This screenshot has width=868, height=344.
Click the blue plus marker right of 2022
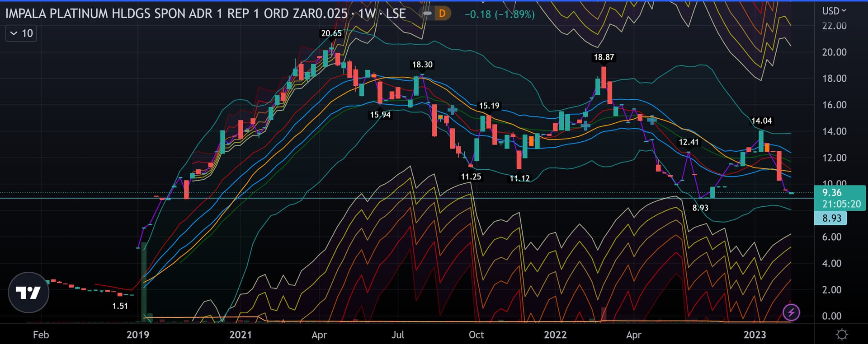pyautogui.click(x=585, y=126)
